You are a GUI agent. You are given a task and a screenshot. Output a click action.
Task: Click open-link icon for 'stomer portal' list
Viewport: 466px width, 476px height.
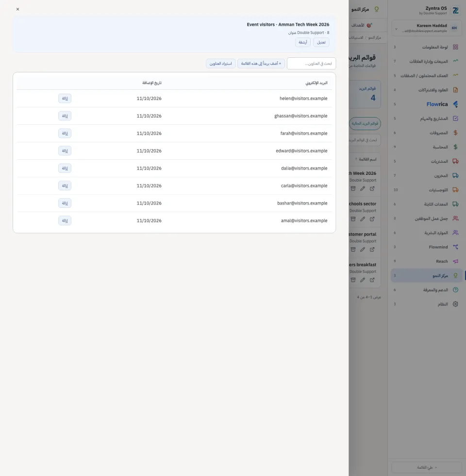coord(372,249)
